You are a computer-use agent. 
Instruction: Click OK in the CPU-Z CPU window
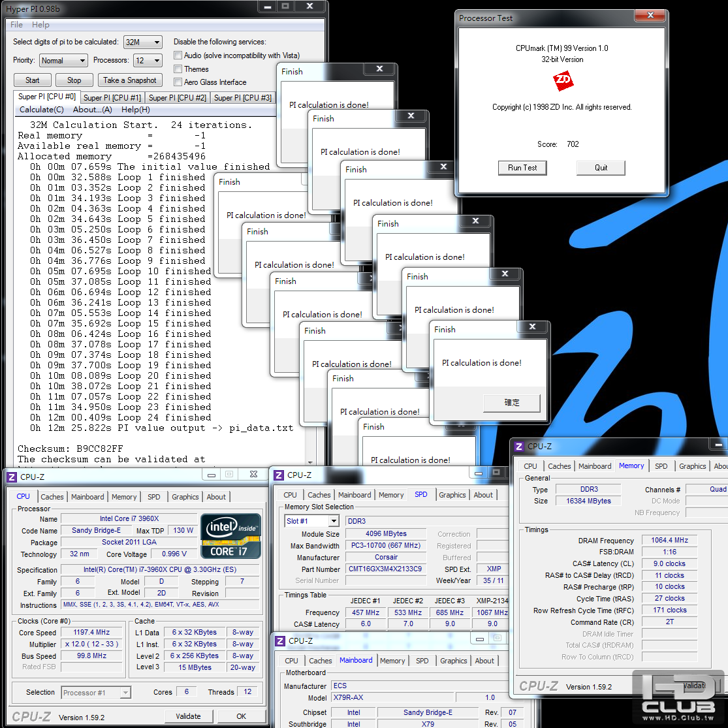point(241,716)
